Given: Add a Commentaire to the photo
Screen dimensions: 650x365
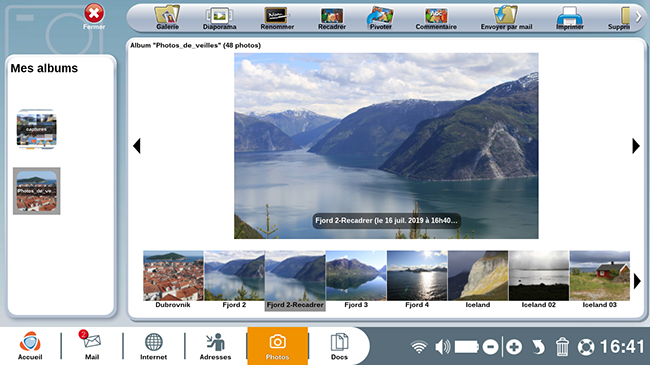Looking at the screenshot, I should coord(436,17).
